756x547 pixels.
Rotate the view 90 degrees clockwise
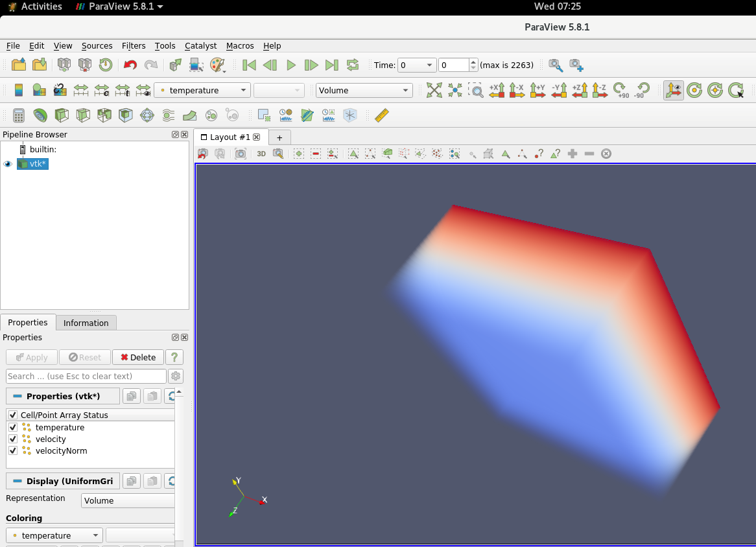(621, 91)
